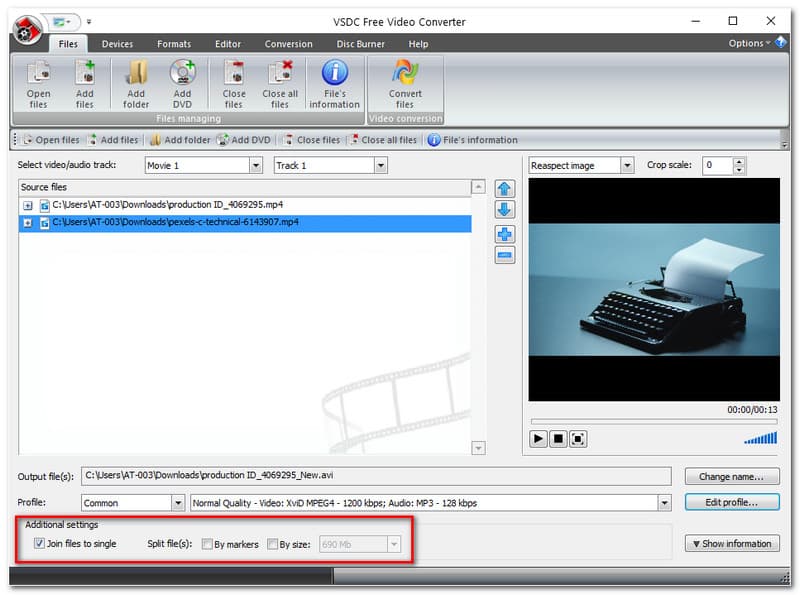Click the Add files ribbon icon
Screen dimensions: 800x595
(85, 84)
